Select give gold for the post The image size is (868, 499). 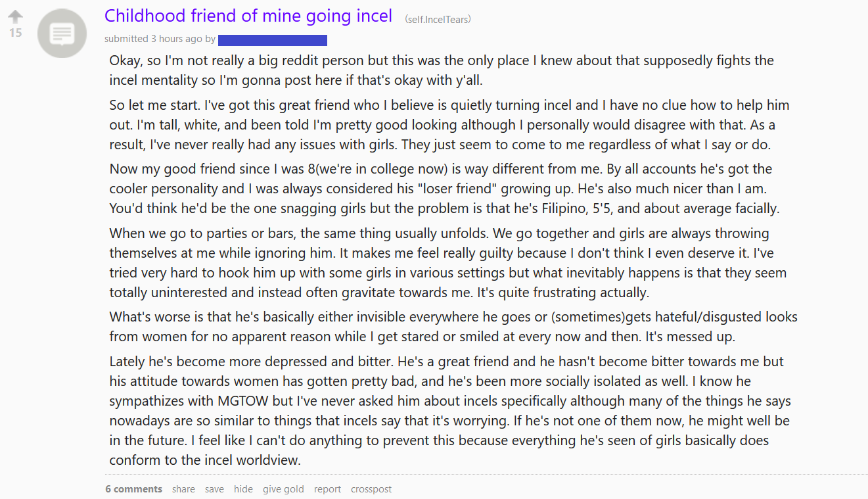(x=283, y=488)
